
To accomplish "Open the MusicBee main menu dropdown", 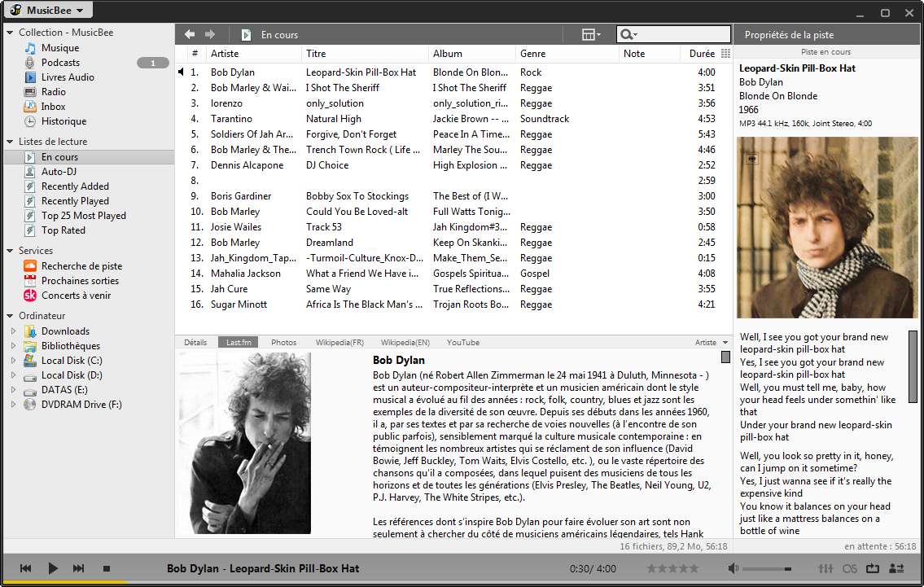I will click(x=48, y=10).
